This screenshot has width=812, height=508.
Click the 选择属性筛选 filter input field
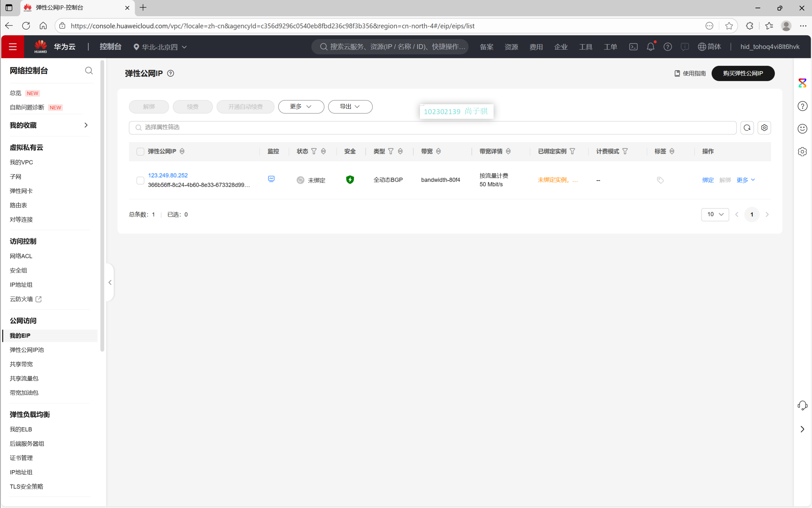click(433, 127)
